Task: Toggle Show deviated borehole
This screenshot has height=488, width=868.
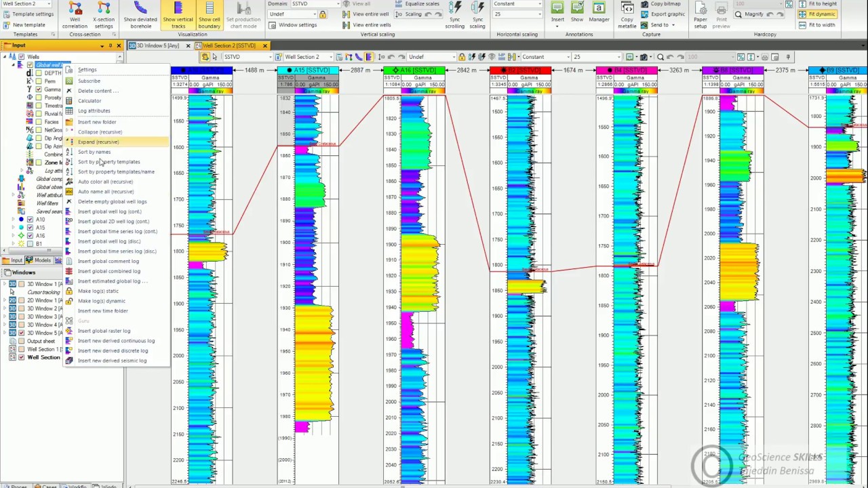Action: pyautogui.click(x=140, y=15)
